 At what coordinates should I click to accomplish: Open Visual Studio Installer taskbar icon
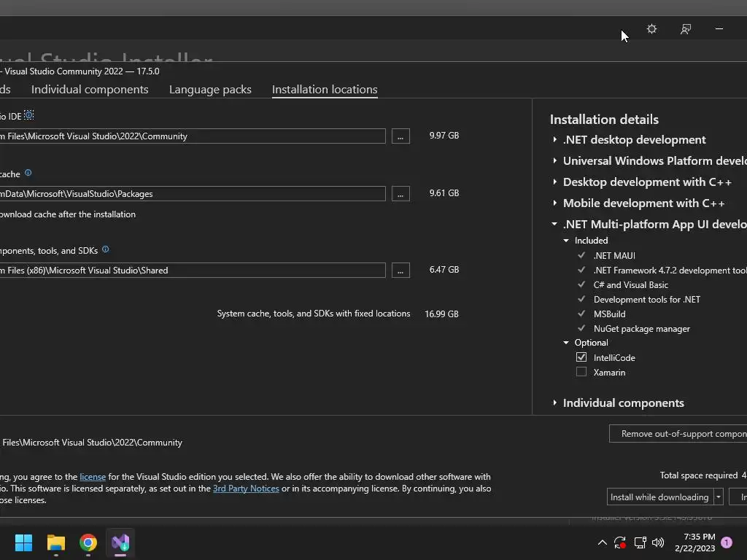pos(120,542)
